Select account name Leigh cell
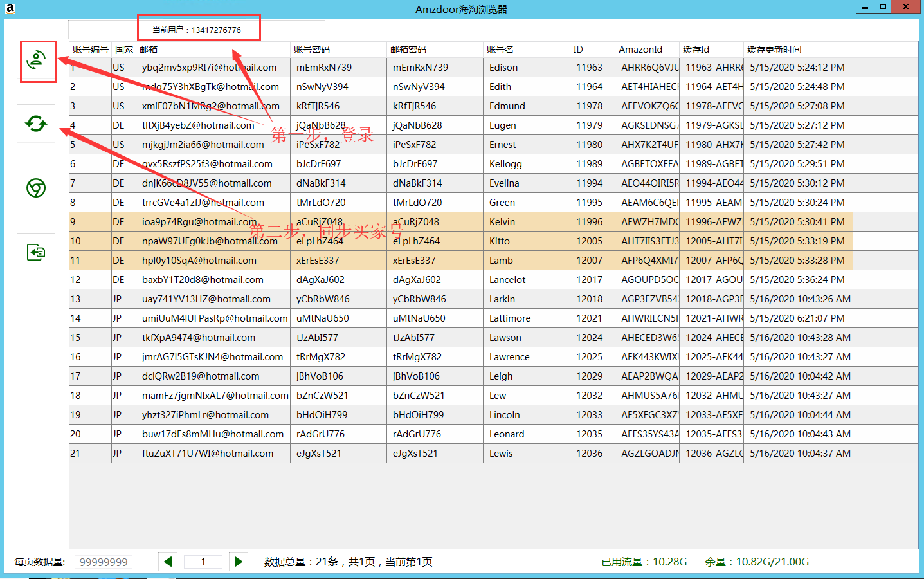The image size is (924, 579). [x=527, y=376]
